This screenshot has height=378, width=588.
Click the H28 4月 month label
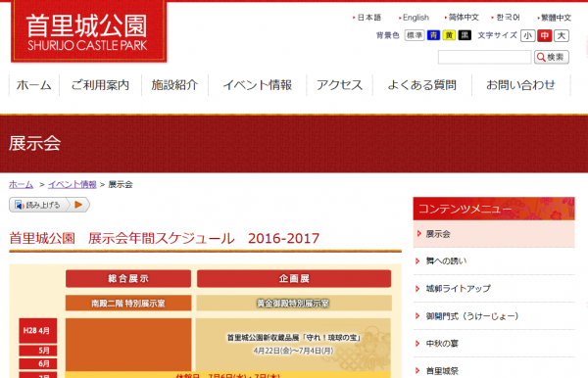click(x=38, y=331)
